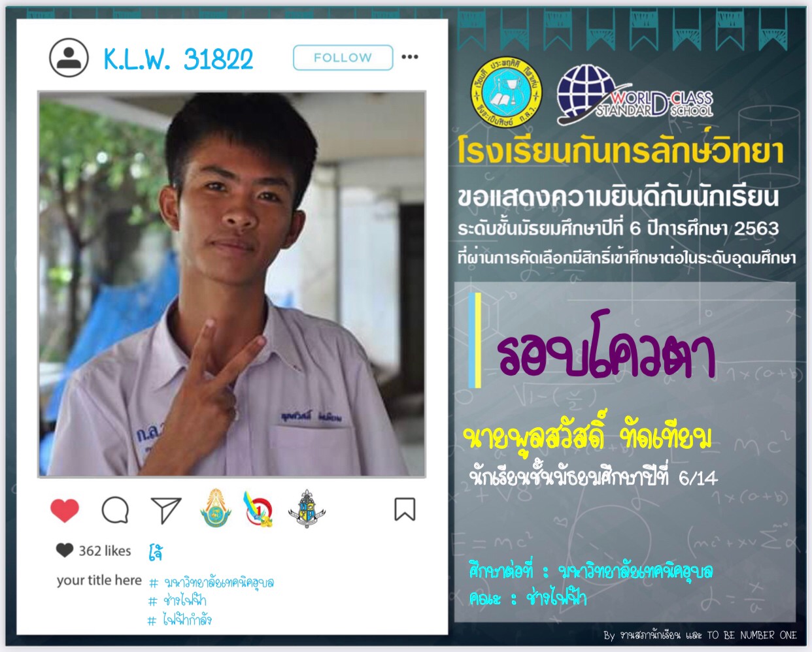Save the post with the bookmark icon
Viewport: 812px width, 652px height.
pos(405,510)
